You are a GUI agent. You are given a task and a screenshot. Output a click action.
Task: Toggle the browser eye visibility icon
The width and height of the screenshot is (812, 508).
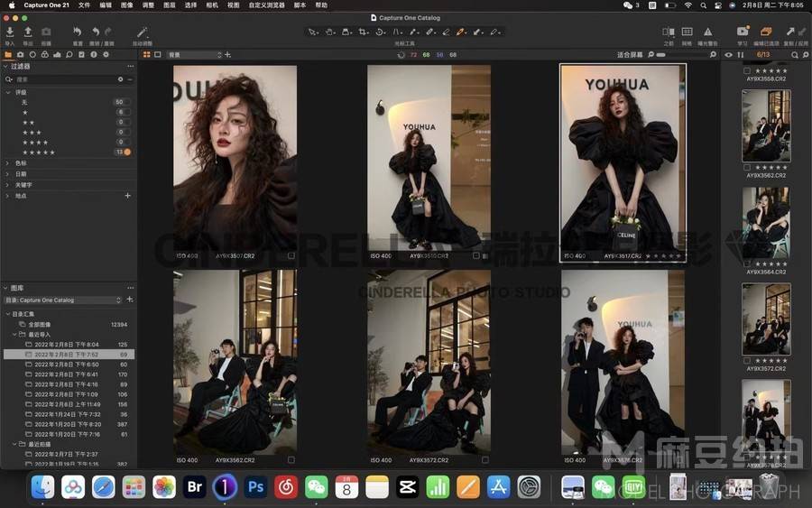click(729, 54)
